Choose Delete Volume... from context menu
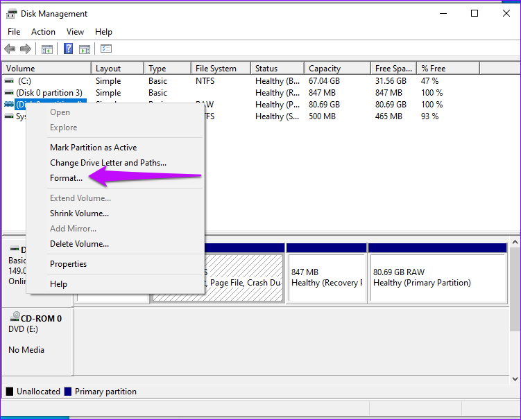The width and height of the screenshot is (521, 420). click(79, 244)
